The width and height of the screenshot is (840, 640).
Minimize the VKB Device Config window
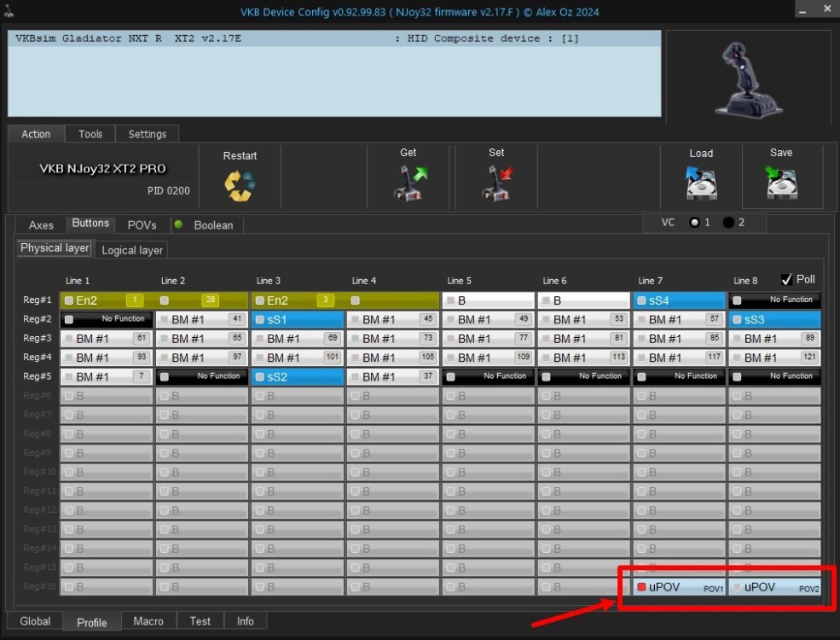802,9
